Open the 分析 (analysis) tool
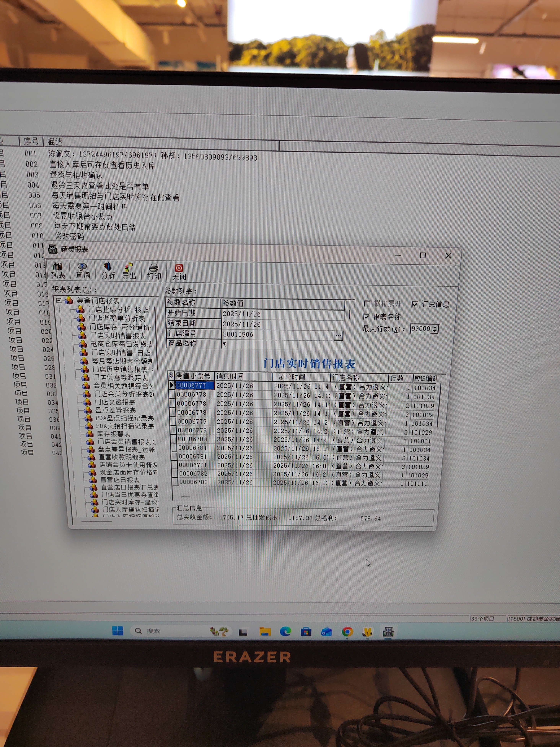The width and height of the screenshot is (560, 747). click(x=108, y=271)
